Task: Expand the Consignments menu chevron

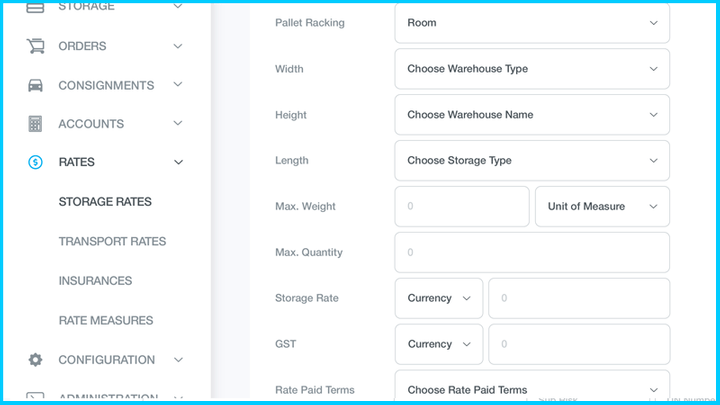Action: (x=178, y=85)
